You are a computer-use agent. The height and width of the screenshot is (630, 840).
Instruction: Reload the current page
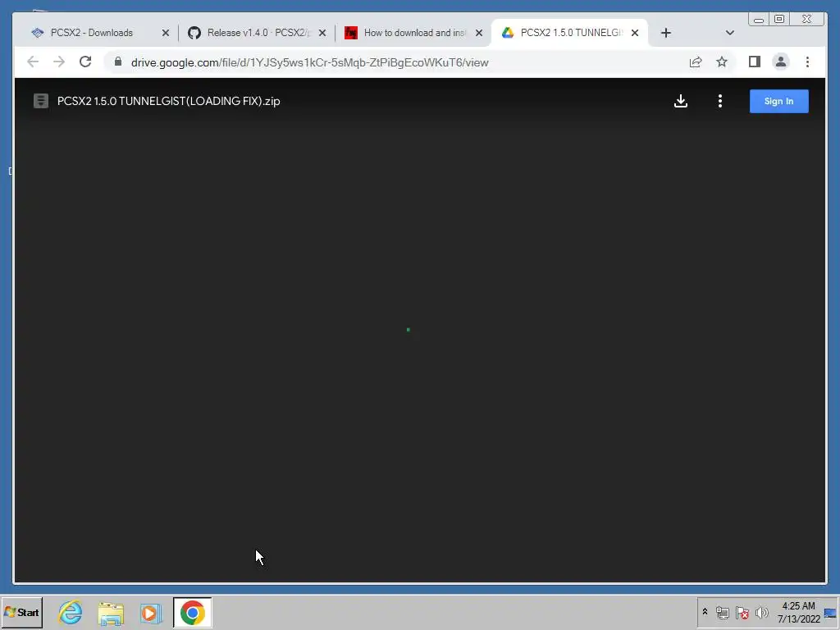coord(85,62)
